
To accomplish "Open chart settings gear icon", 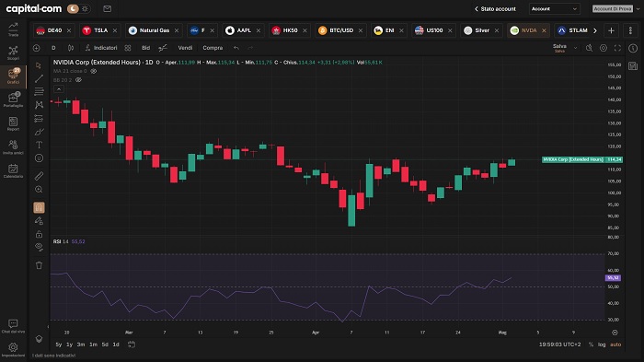I will (x=604, y=48).
